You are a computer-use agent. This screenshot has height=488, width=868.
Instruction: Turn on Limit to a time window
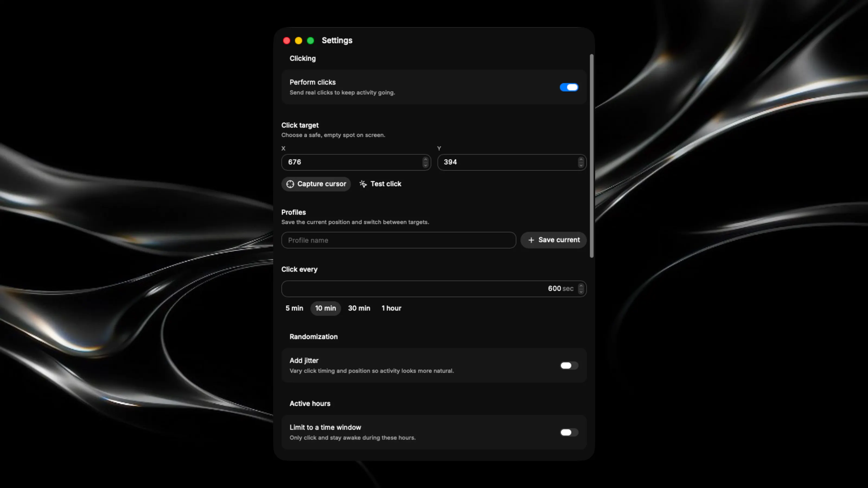tap(569, 432)
